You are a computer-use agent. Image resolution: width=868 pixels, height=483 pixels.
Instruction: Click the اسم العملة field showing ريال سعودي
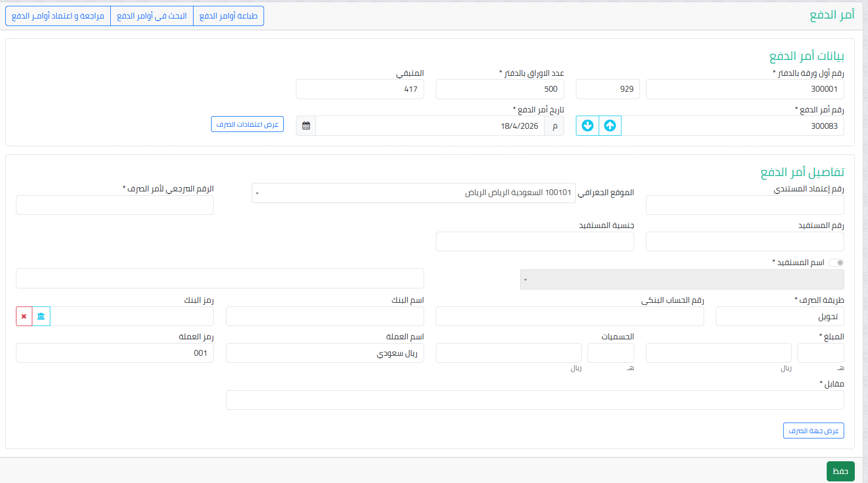(325, 353)
